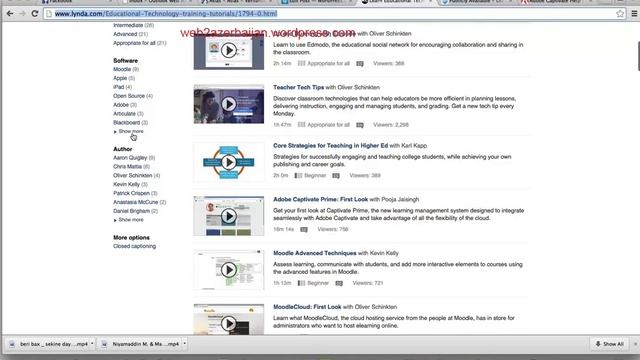This screenshot has width=640, height=360.
Task: Show all downloads via Show All button
Action: click(610, 344)
